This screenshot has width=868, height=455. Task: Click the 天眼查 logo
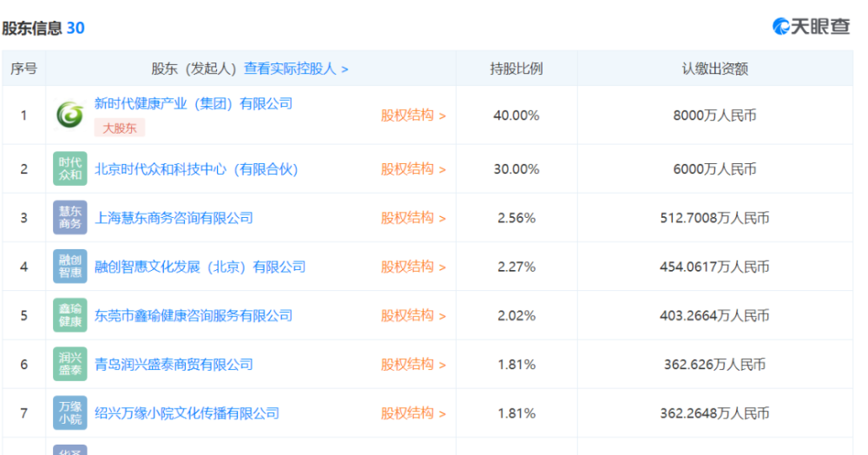pos(811,27)
